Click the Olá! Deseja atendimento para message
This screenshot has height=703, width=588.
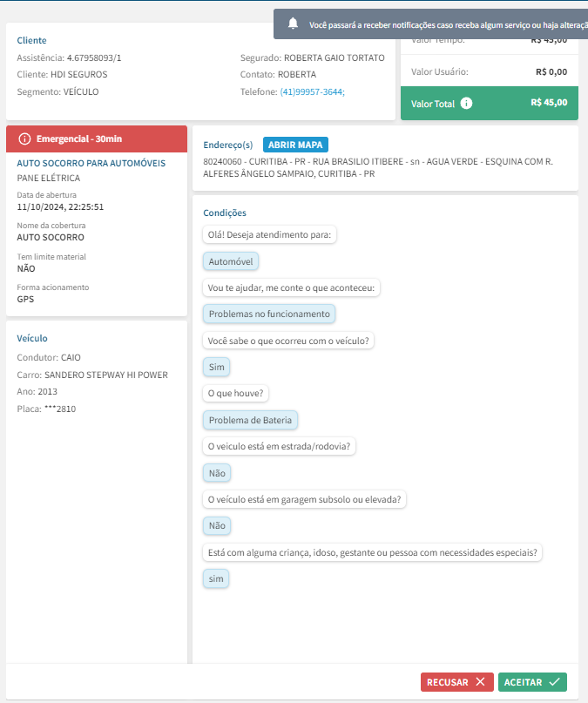pyautogui.click(x=271, y=234)
